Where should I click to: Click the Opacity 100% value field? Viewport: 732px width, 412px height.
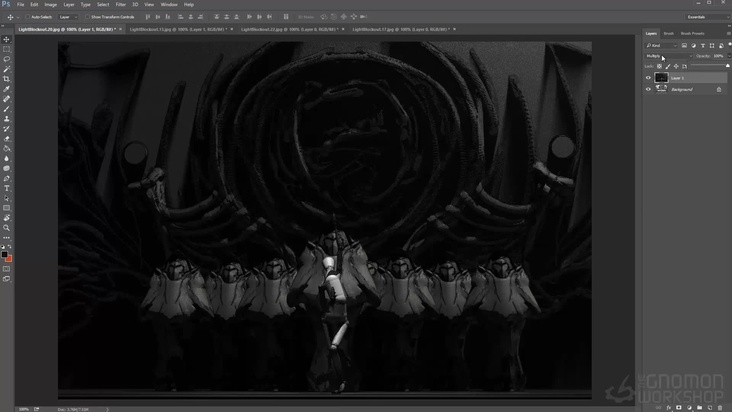718,56
